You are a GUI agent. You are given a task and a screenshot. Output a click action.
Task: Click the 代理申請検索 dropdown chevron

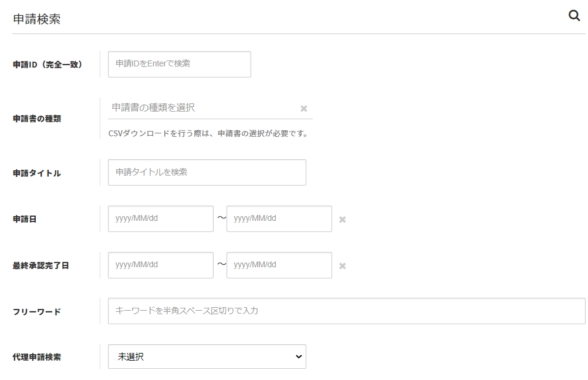point(298,357)
